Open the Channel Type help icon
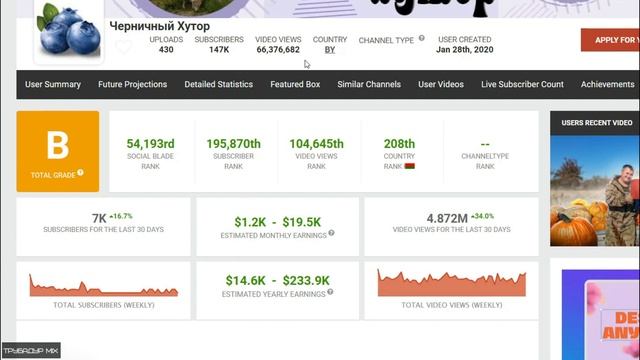640x360 pixels. click(422, 38)
